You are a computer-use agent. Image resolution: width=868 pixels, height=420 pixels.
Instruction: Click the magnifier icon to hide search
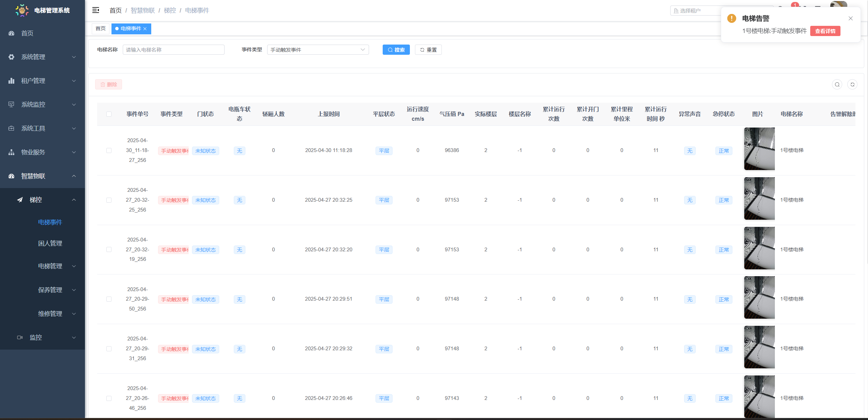(x=837, y=84)
